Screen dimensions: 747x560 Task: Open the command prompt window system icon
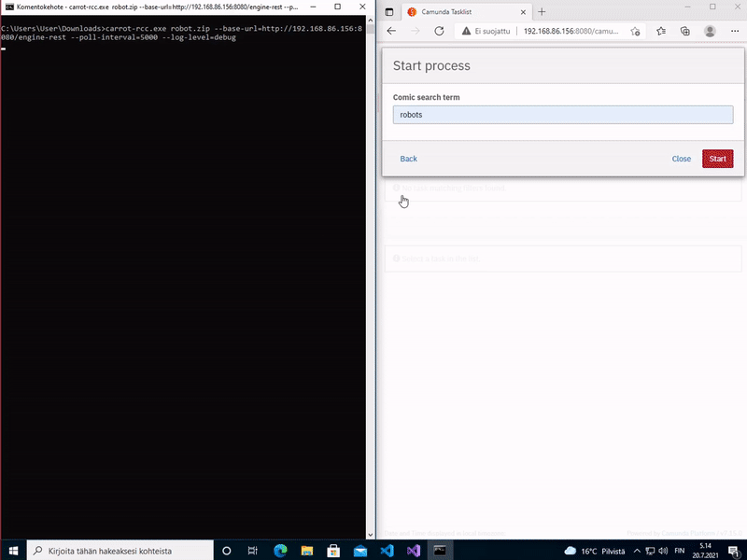9,7
